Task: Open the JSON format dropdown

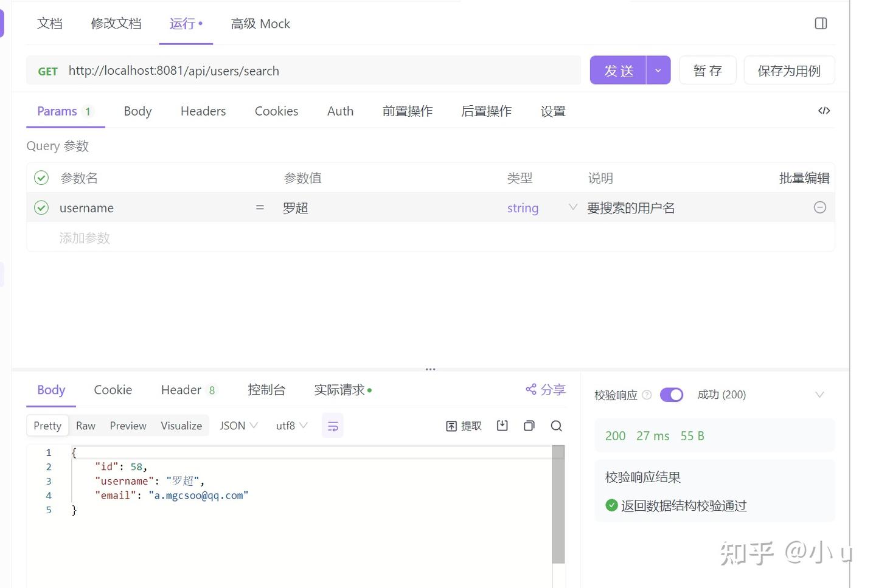Action: [x=239, y=426]
